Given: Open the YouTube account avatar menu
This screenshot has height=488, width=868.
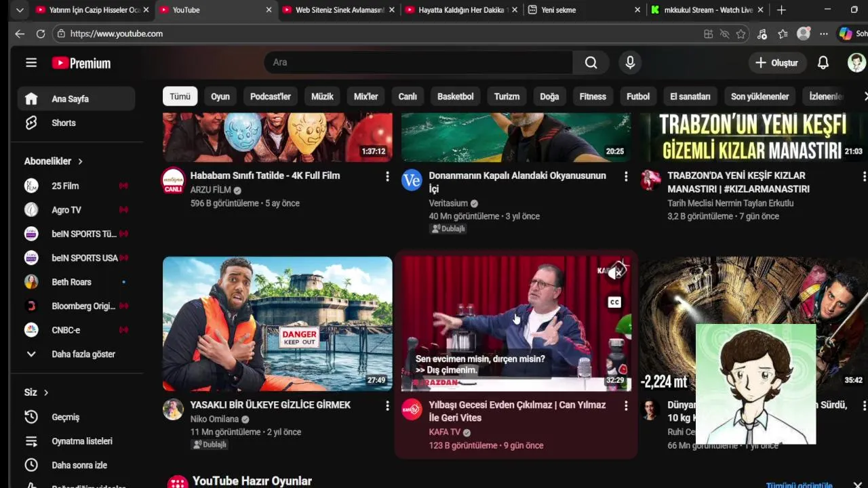Looking at the screenshot, I should pyautogui.click(x=856, y=62).
